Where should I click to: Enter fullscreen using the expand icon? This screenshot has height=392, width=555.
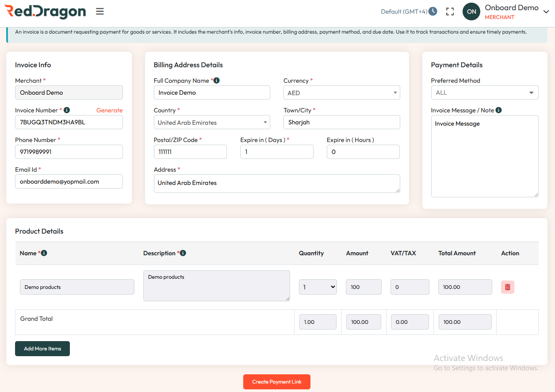(450, 12)
